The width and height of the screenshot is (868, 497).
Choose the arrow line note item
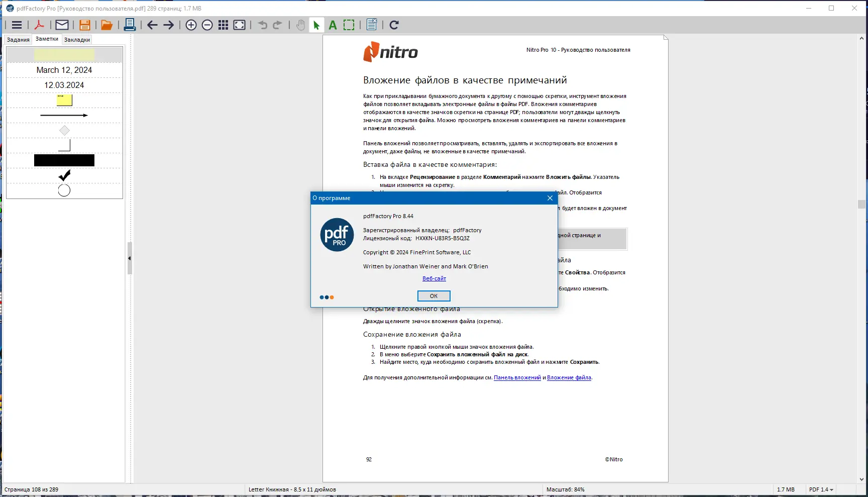64,115
